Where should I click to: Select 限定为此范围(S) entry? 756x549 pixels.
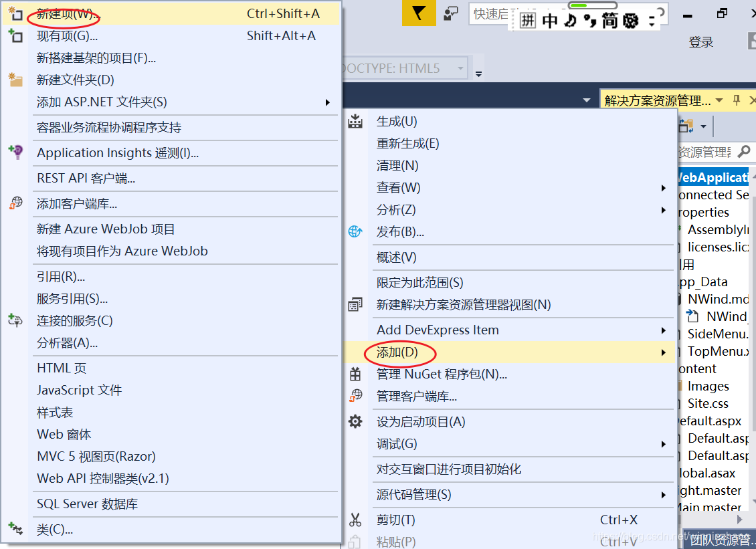[x=508, y=282]
